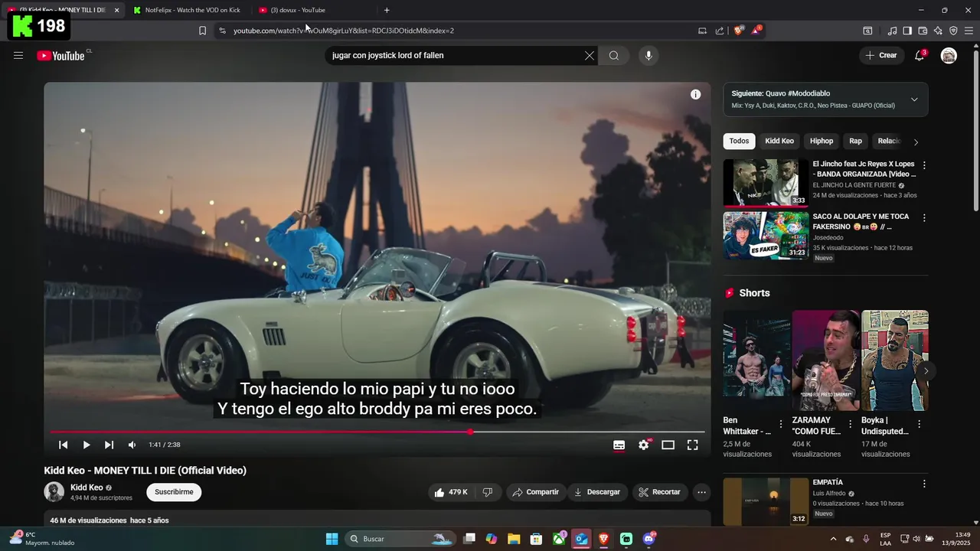980x551 pixels.
Task: Skip to next video
Action: pos(109,445)
